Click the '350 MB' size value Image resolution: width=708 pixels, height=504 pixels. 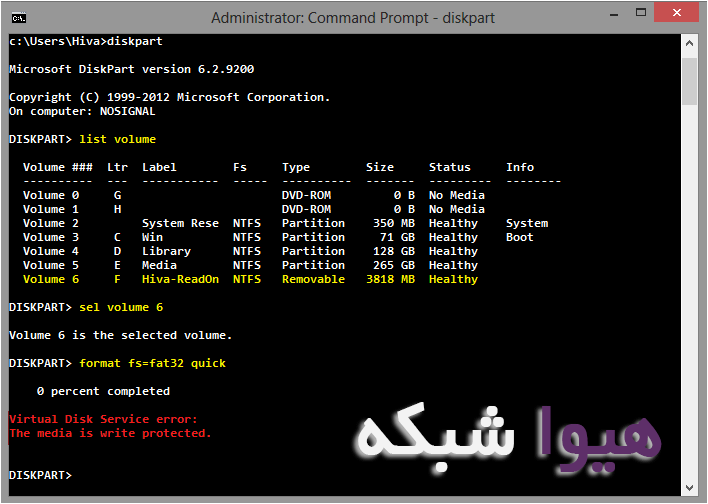(394, 223)
